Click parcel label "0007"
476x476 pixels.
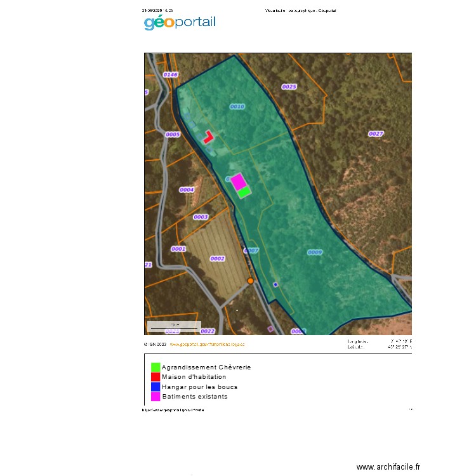pos(251,251)
